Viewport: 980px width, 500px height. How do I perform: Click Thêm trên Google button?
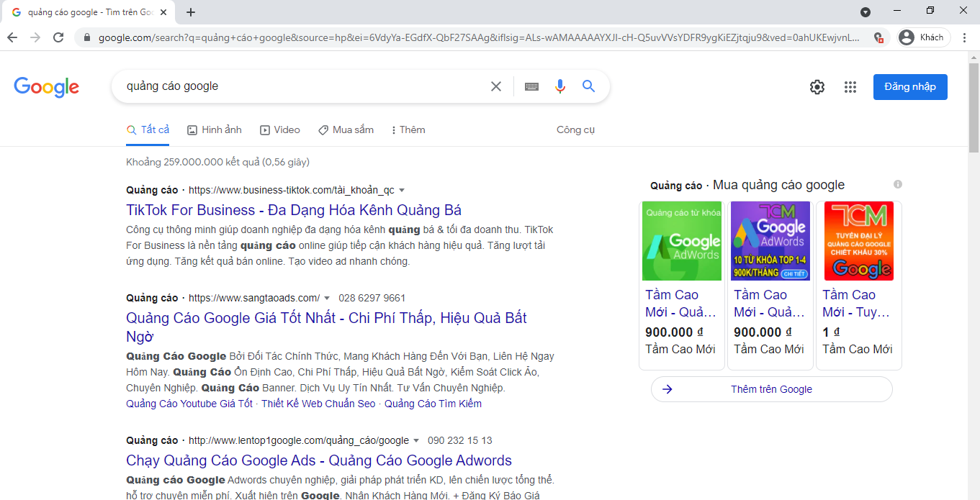(x=771, y=389)
